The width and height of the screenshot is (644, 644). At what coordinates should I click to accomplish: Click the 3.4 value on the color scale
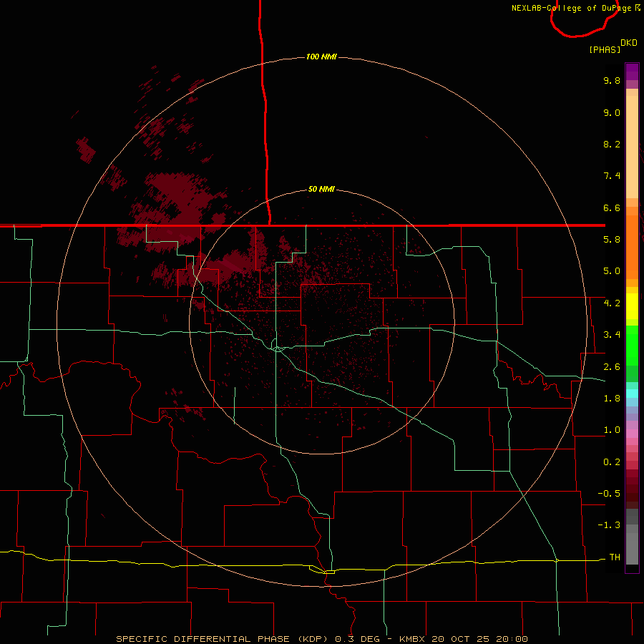612,335
